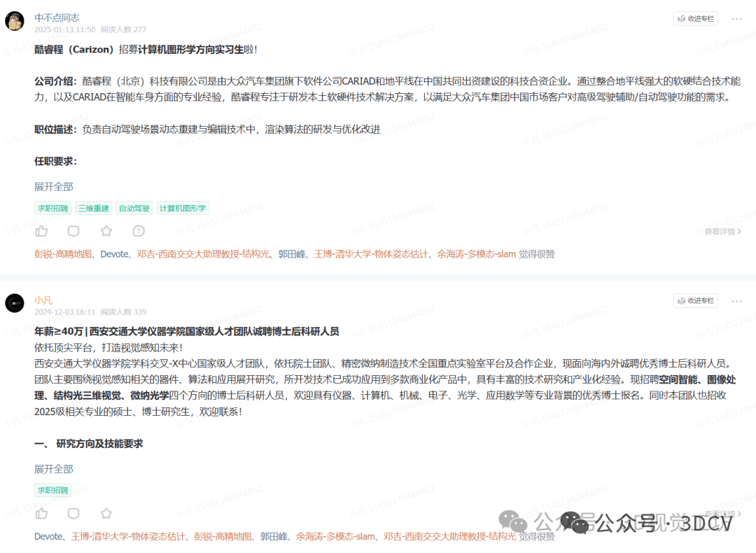Image resolution: width=756 pixels, height=553 pixels.
Task: Click the reader count 阅读人数 277
Action: [123, 29]
